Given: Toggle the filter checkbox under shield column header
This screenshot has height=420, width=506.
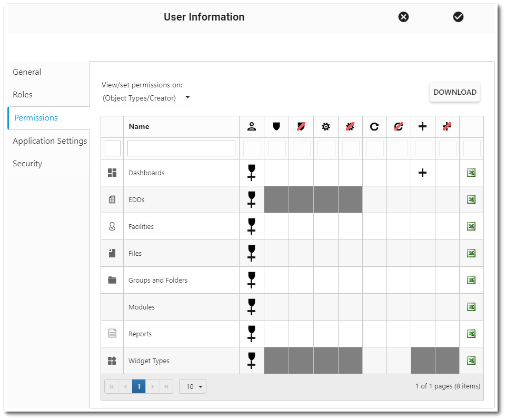Looking at the screenshot, I should pos(276,148).
